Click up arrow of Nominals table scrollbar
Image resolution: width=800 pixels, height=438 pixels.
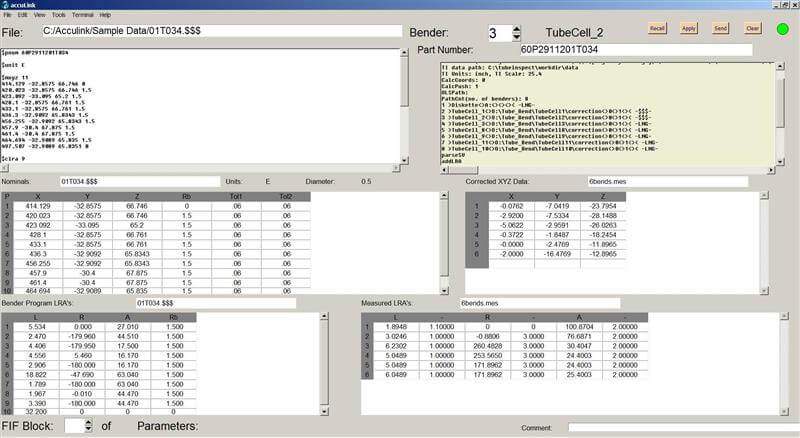444,196
